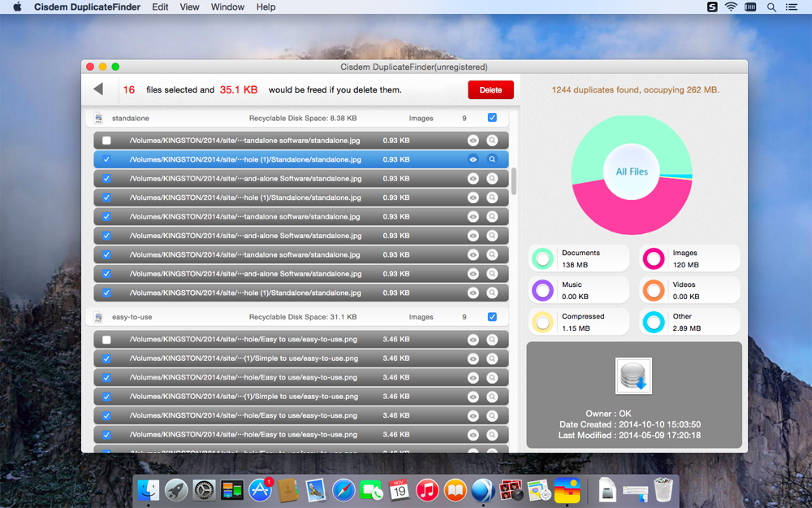Open Mission Control in the dock
Screen dimensions: 812x508
click(x=231, y=489)
